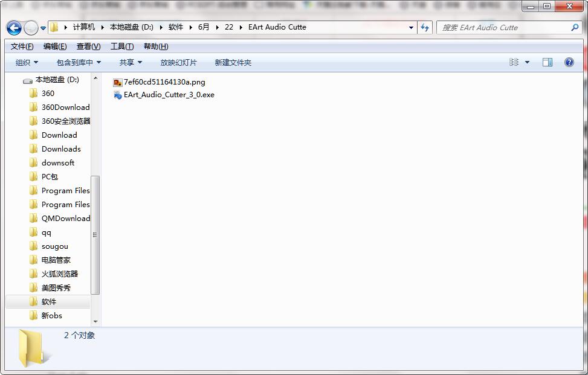Open the 共享 dropdown
The image size is (588, 375).
pos(131,63)
